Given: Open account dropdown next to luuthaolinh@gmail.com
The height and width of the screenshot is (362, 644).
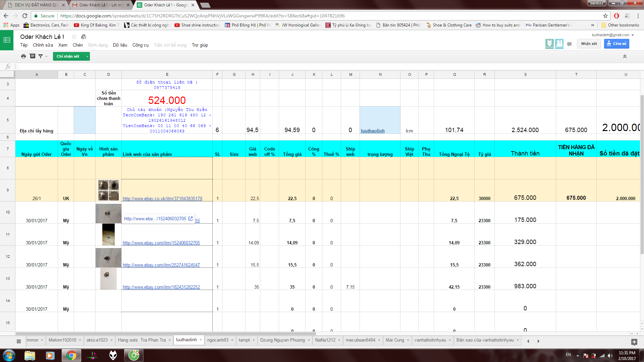Looking at the screenshot, I should pyautogui.click(x=633, y=35).
